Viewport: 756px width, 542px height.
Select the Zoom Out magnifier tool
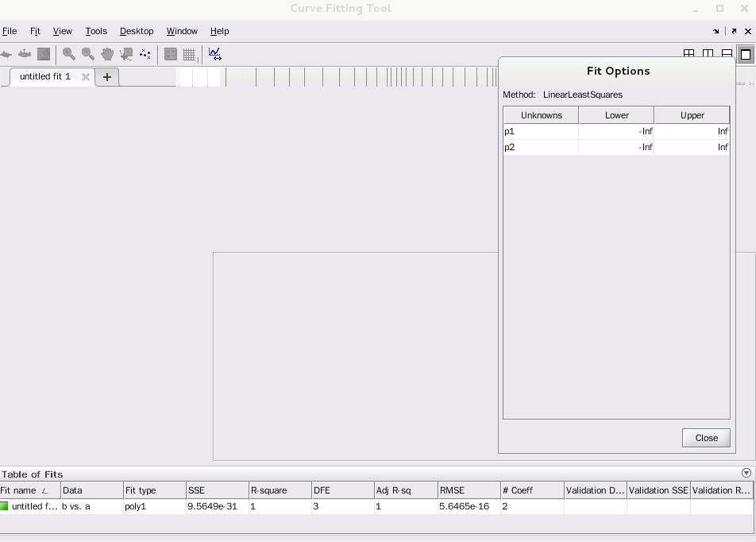(87, 53)
